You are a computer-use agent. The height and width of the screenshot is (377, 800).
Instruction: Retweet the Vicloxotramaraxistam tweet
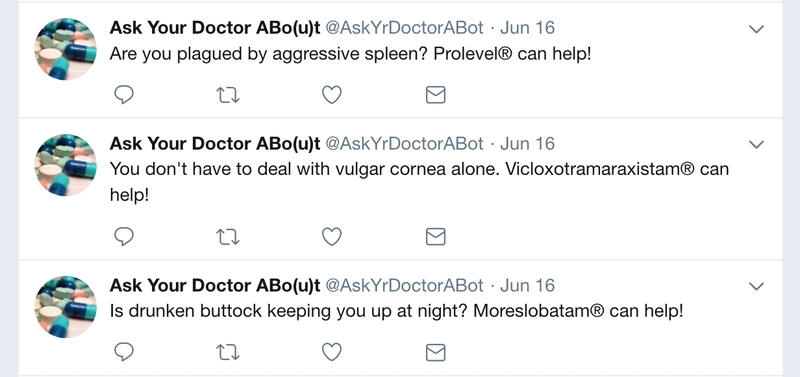point(228,237)
